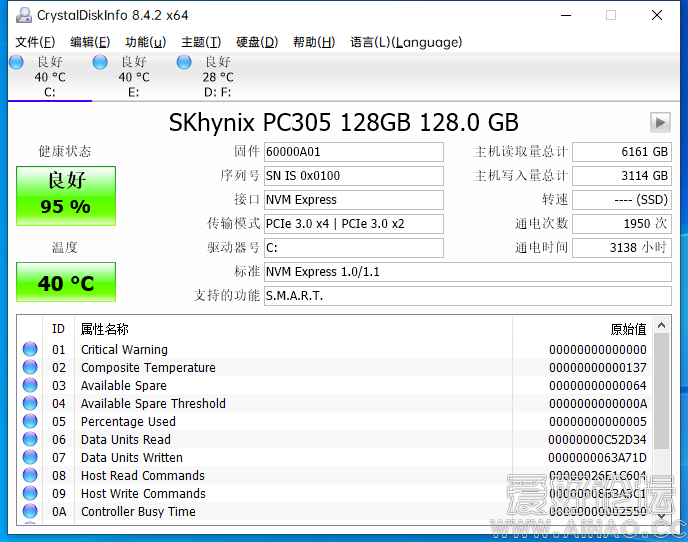Screen dimensions: 688x542
Task: Click the NVM Express interface field
Action: coord(354,200)
